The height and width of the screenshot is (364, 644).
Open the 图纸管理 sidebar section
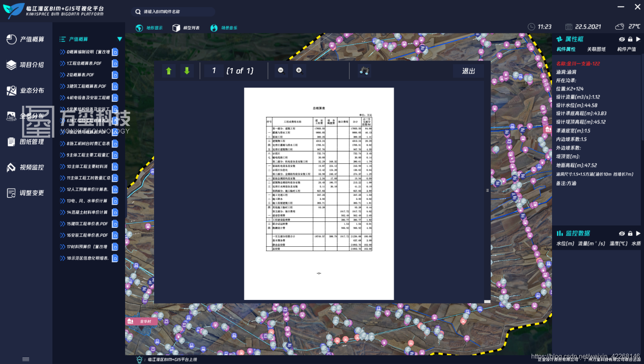point(26,142)
